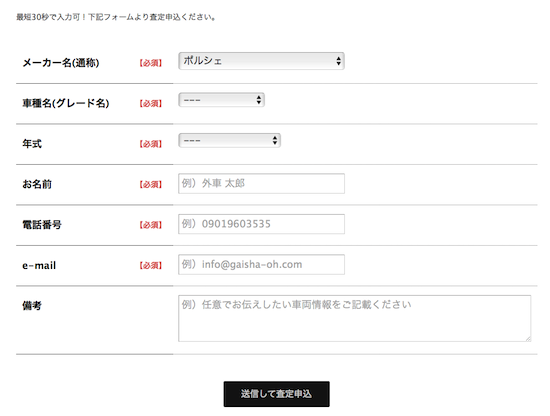This screenshot has height=416, width=550.
Task: Click the 必須 marker beside メーカー名
Action: pos(150,63)
